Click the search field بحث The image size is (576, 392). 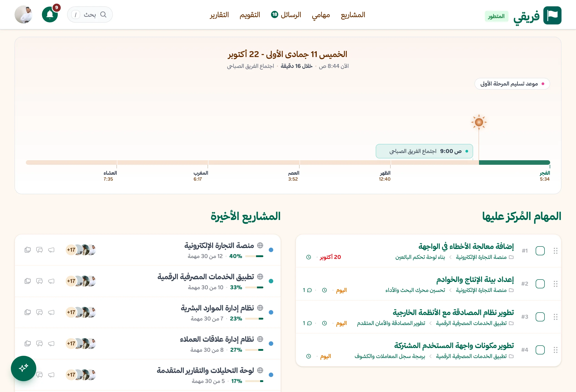pyautogui.click(x=90, y=15)
